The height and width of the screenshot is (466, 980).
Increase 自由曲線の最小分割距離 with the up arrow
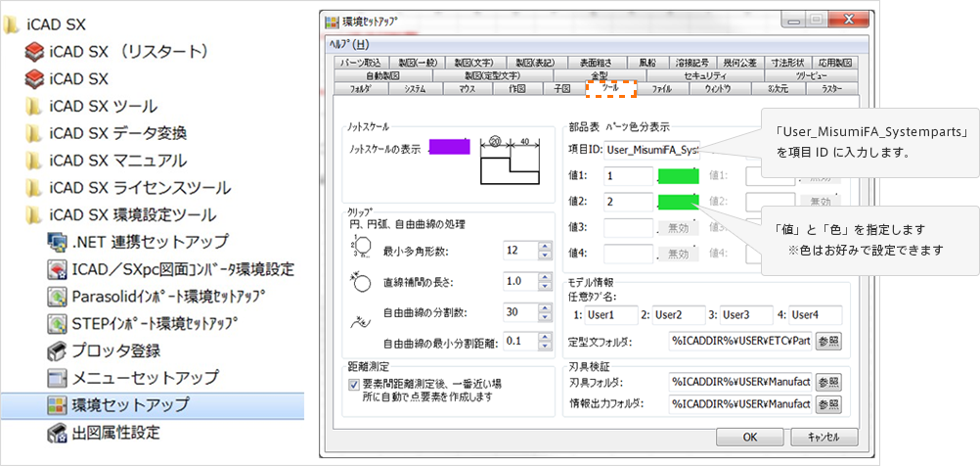pyautogui.click(x=546, y=337)
